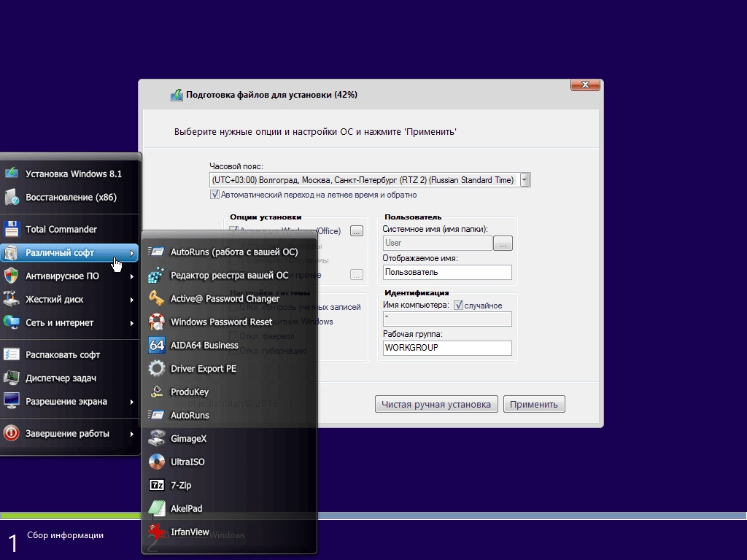Click options button next to Office activation
Screen dimensions: 747x560
point(356,231)
